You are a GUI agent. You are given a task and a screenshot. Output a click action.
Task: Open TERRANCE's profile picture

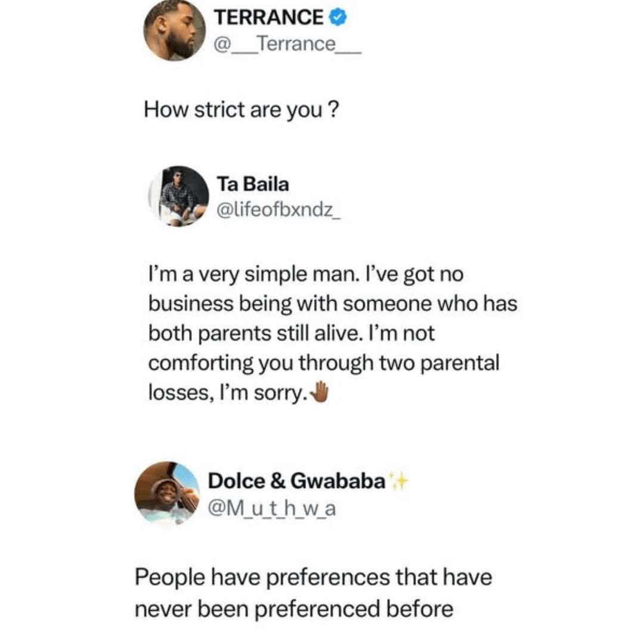174,30
